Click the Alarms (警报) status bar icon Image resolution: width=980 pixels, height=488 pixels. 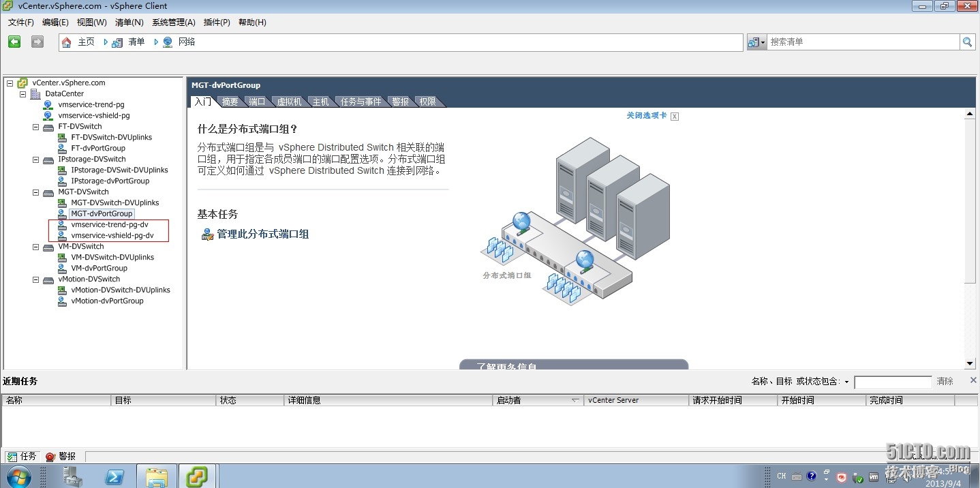(x=50, y=457)
